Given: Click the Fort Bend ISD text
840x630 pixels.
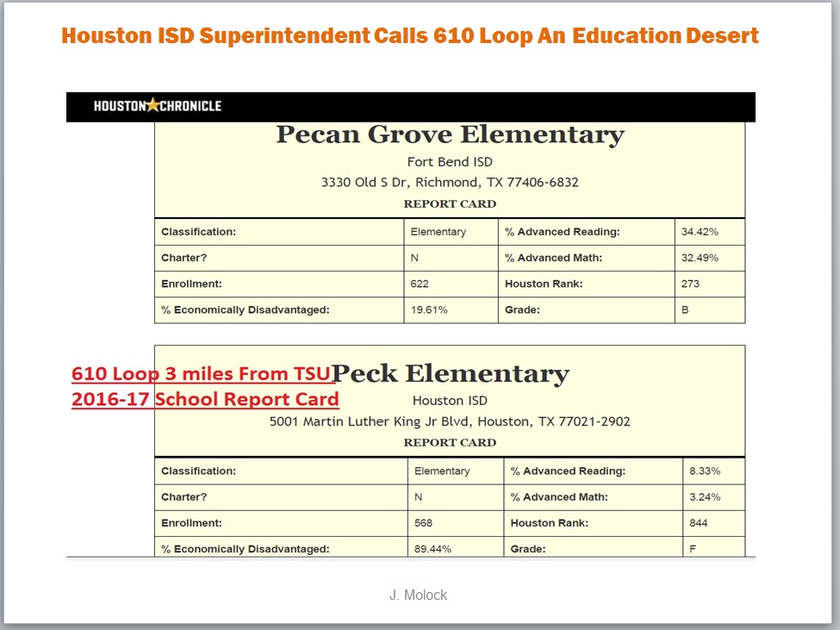Looking at the screenshot, I should 450,162.
